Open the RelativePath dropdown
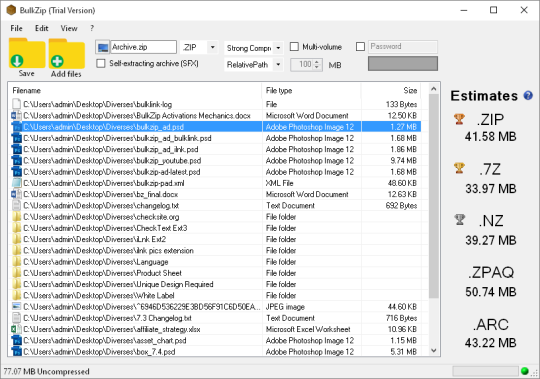The width and height of the screenshot is (540, 379). pyautogui.click(x=278, y=64)
